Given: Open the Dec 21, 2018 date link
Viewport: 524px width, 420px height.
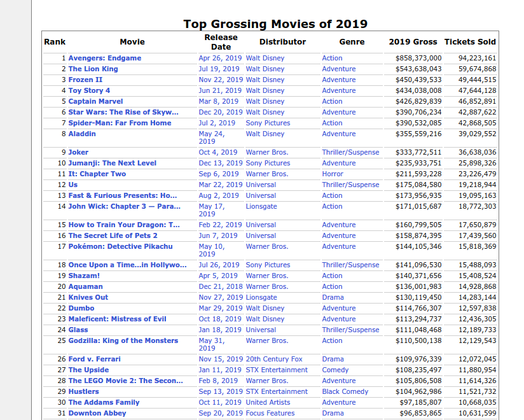Looking at the screenshot, I should (x=221, y=286).
